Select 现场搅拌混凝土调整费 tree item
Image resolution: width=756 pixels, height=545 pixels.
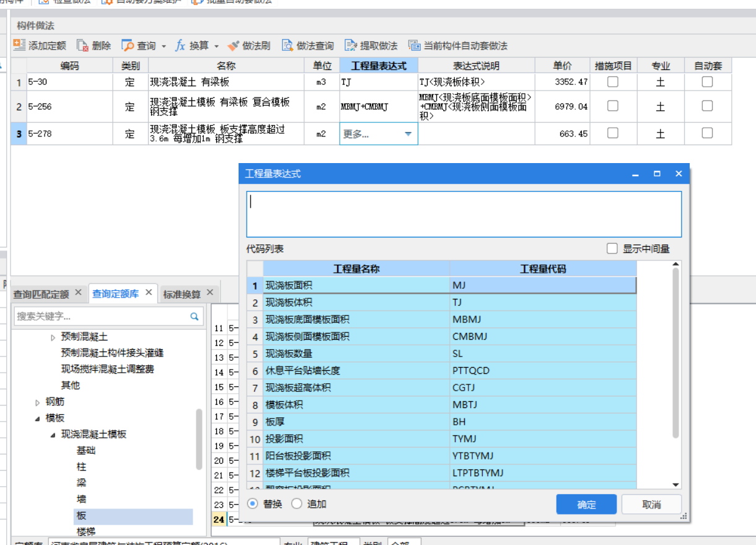(x=107, y=369)
